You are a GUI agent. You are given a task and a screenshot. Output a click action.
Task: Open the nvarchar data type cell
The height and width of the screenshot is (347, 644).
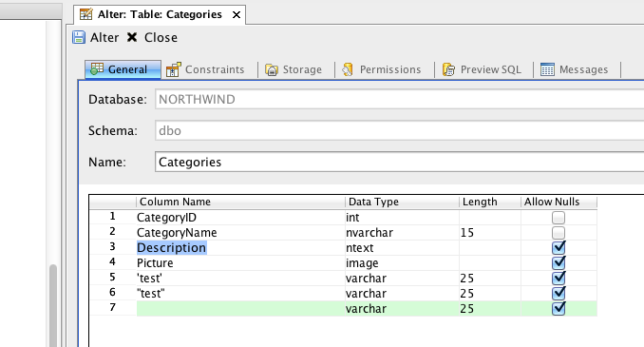[402, 233]
